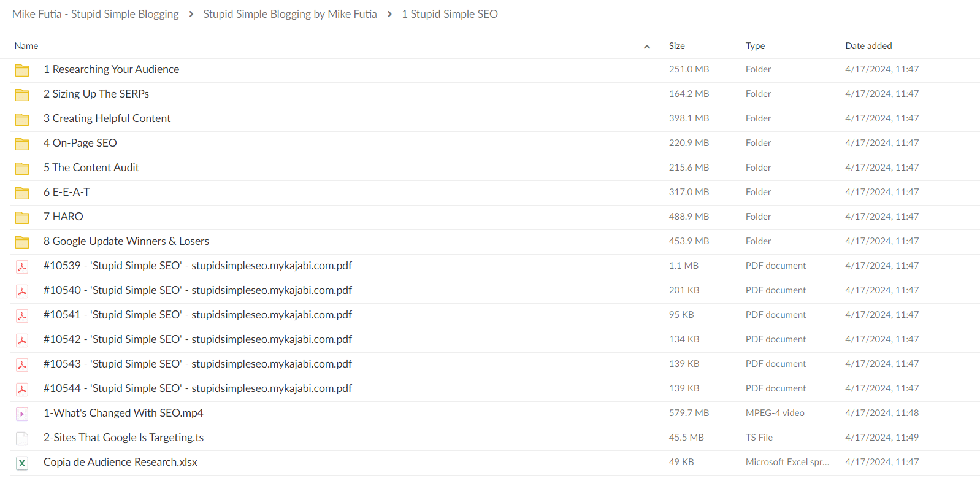Click folder icon for 4 On-Page SEO
980x478 pixels.
22,144
